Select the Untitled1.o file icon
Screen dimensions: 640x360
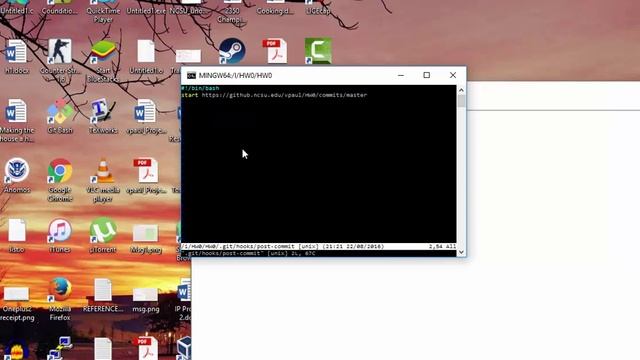(146, 52)
